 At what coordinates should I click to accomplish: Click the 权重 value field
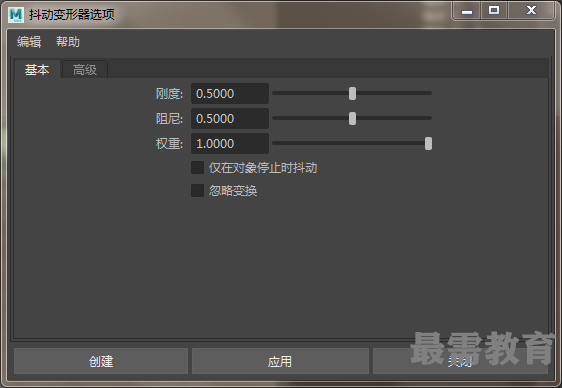click(x=230, y=144)
